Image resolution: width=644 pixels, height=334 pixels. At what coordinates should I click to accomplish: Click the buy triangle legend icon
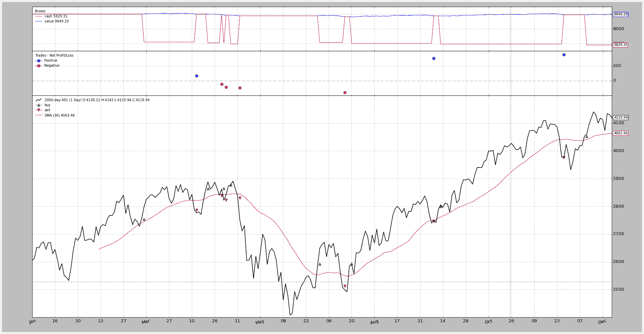pos(39,105)
